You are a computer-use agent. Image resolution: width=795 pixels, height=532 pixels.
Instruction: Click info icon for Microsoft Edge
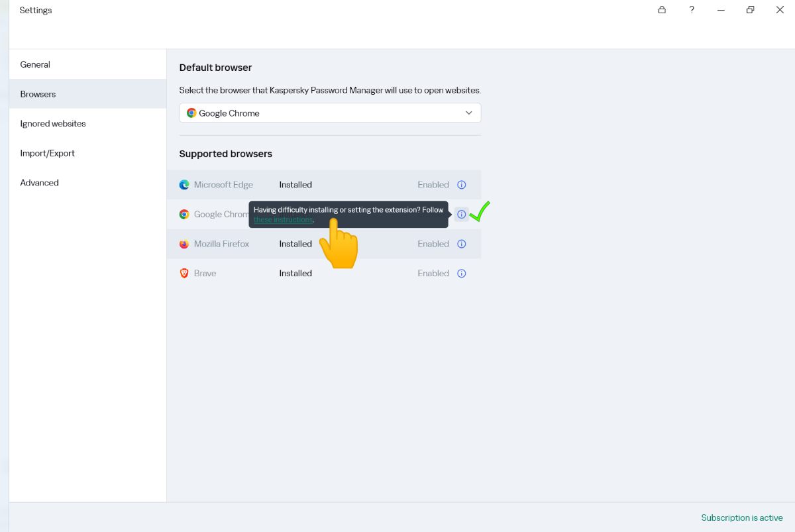pyautogui.click(x=462, y=185)
